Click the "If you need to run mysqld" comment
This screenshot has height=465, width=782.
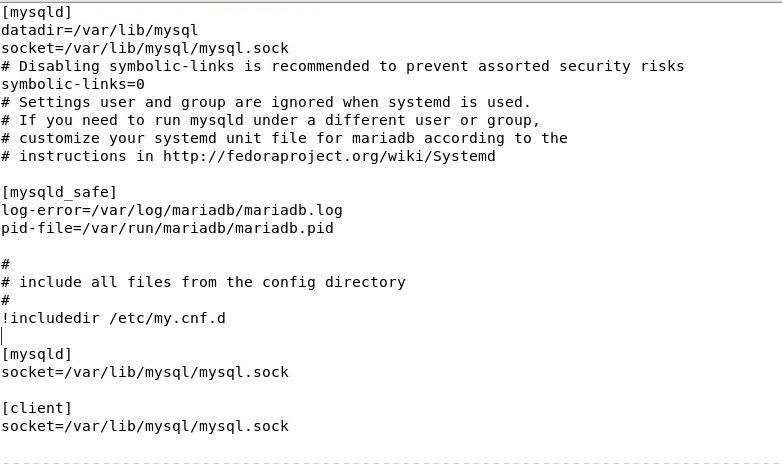tap(270, 120)
